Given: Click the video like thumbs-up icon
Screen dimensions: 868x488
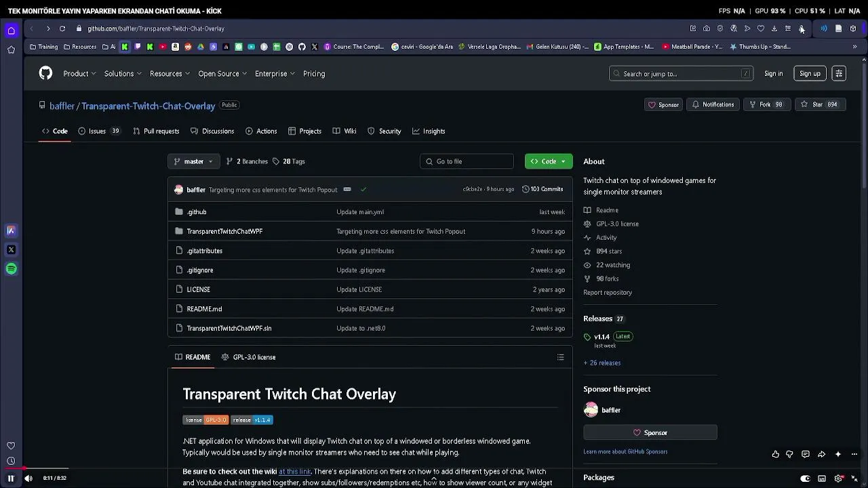Looking at the screenshot, I should 776,454.
